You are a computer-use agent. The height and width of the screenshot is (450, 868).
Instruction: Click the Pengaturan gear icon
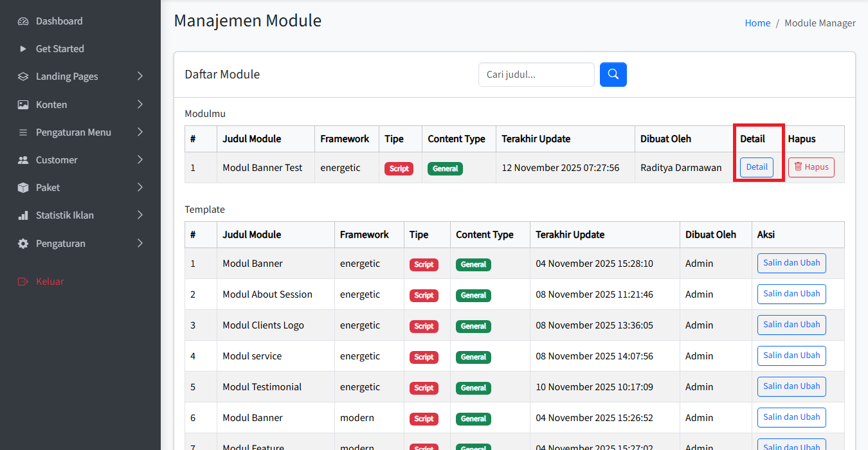point(23,244)
